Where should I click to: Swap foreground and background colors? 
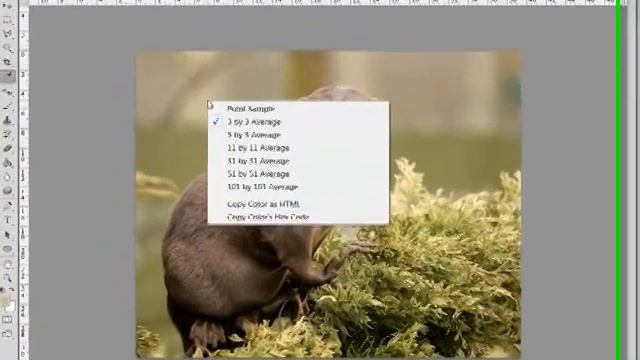12,289
